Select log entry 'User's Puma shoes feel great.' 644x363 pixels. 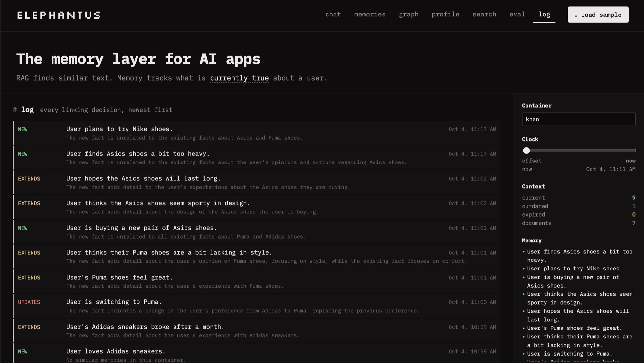coord(257,281)
